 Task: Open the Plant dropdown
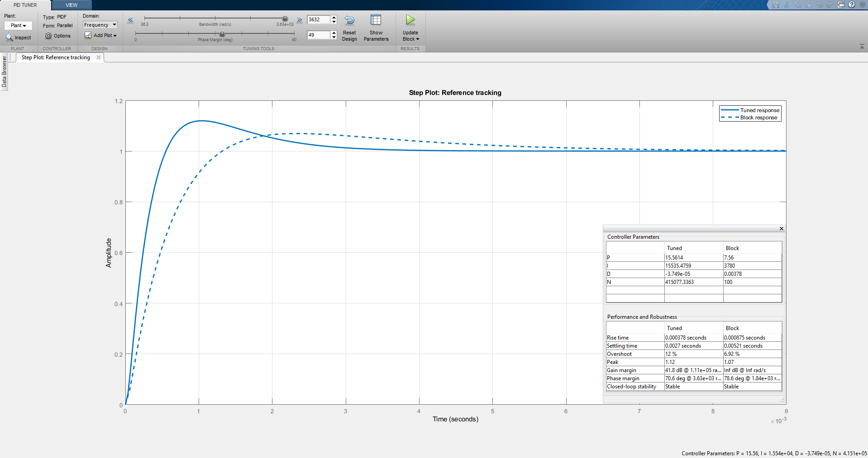tap(18, 25)
